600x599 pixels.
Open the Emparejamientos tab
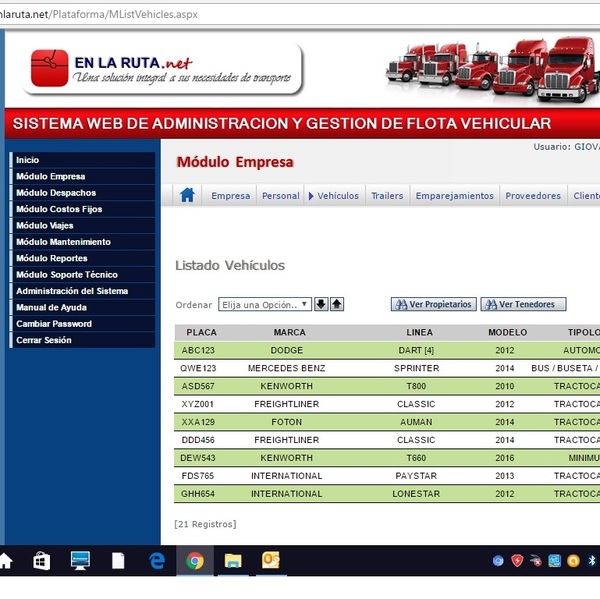(454, 196)
